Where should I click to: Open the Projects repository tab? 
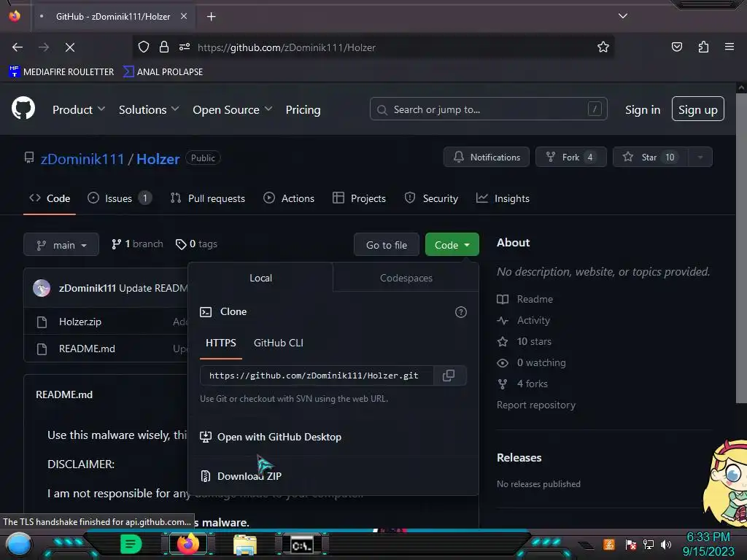click(x=359, y=198)
